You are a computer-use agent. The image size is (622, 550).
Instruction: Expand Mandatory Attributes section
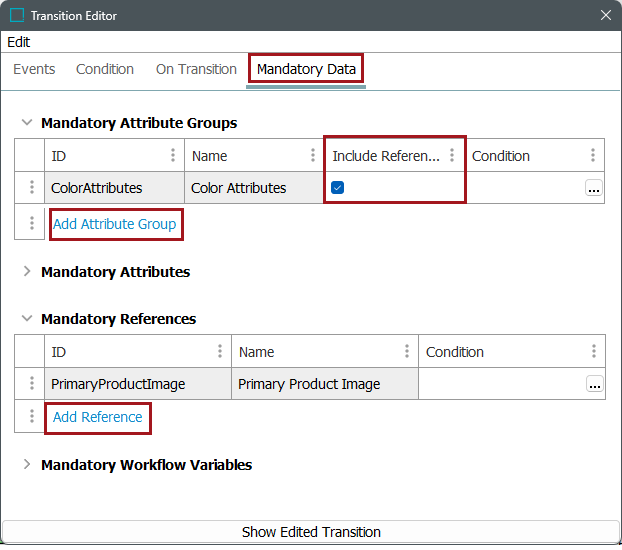click(27, 272)
